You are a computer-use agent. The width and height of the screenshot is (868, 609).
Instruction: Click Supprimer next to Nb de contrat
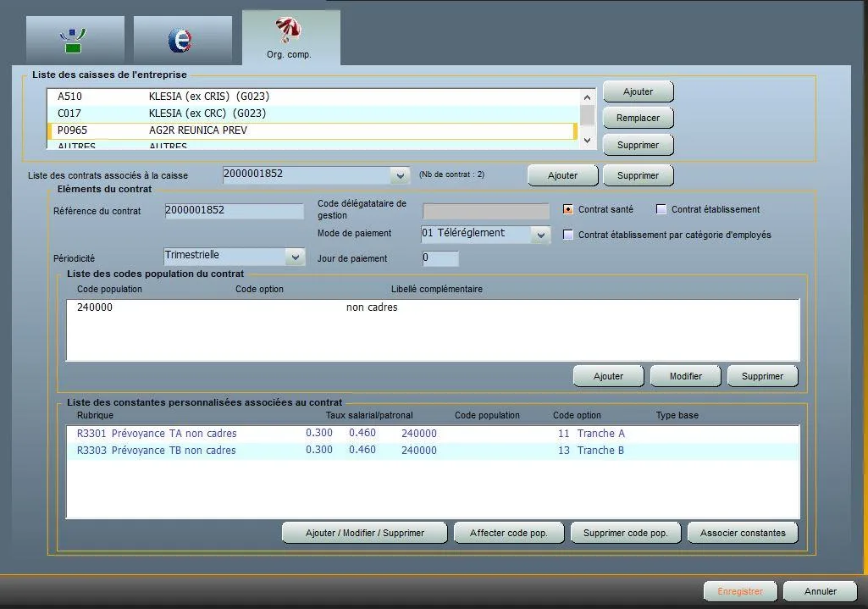coord(638,175)
